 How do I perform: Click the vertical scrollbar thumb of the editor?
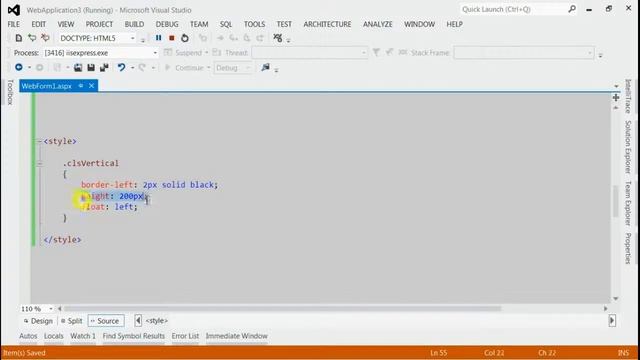click(x=616, y=201)
